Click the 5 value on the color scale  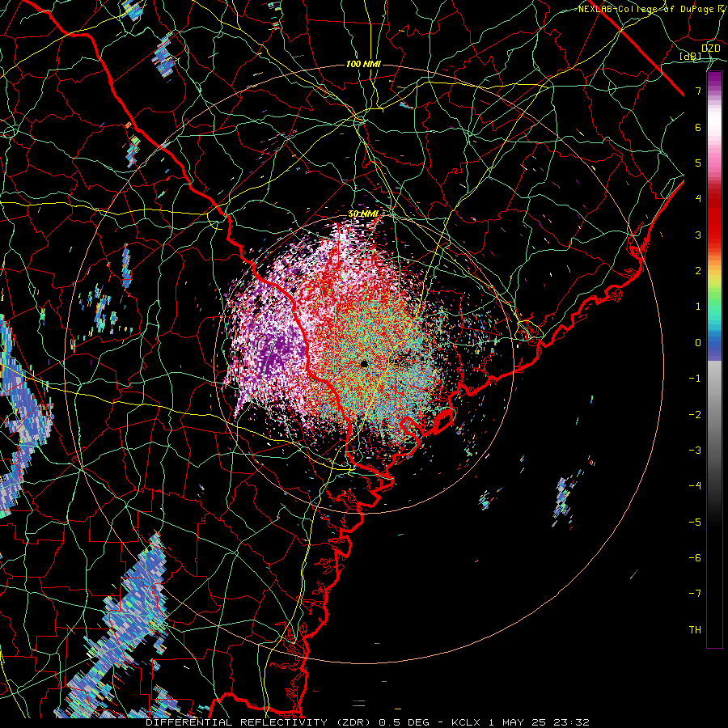(698, 163)
